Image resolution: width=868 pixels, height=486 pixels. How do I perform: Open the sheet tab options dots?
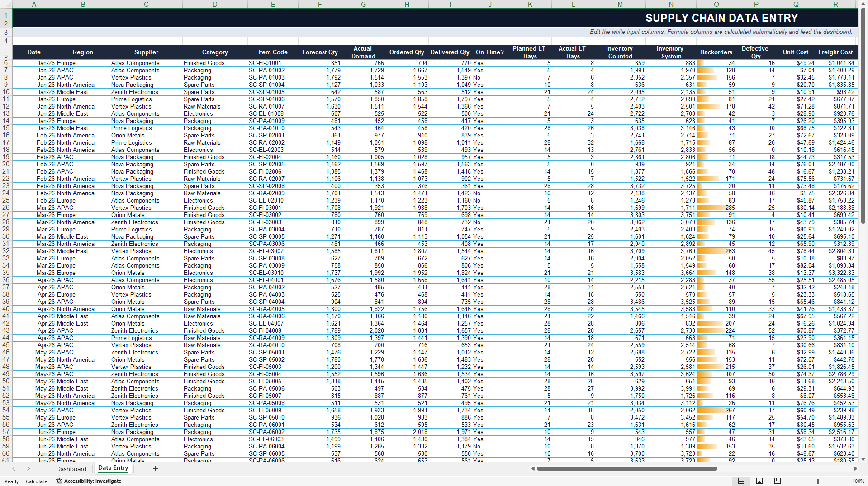522,469
